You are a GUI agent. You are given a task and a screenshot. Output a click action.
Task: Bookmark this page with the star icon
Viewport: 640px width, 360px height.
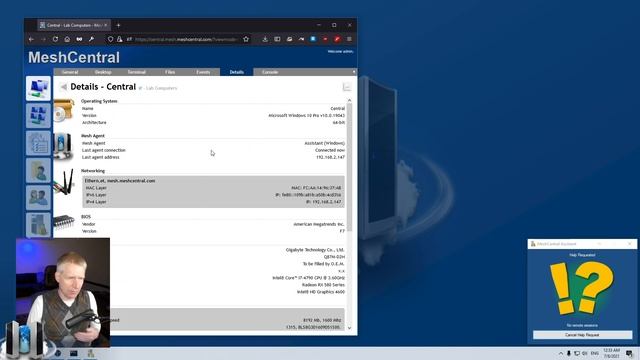point(246,39)
